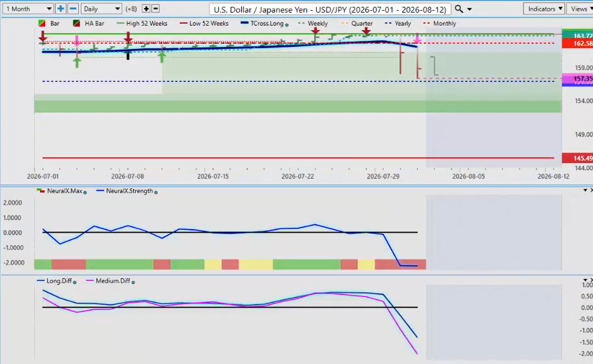Open the Indicators menu
This screenshot has height=364, width=593.
[x=544, y=9]
